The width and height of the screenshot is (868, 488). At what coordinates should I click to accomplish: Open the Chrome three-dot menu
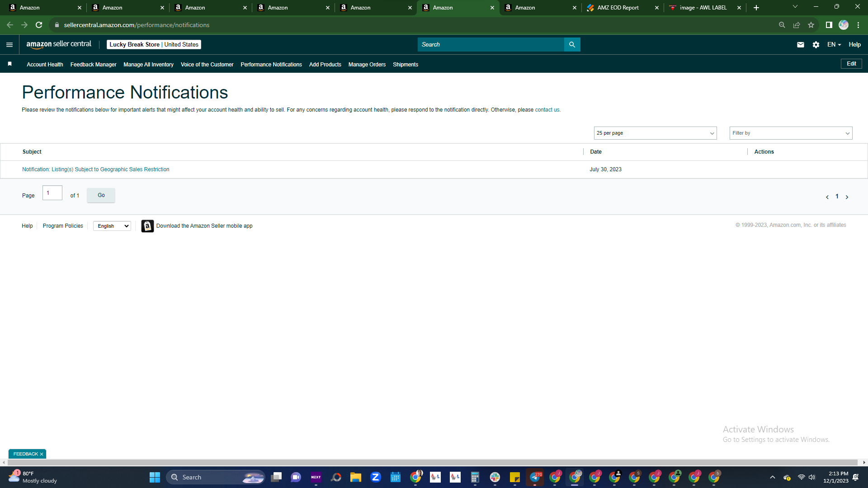pyautogui.click(x=858, y=25)
